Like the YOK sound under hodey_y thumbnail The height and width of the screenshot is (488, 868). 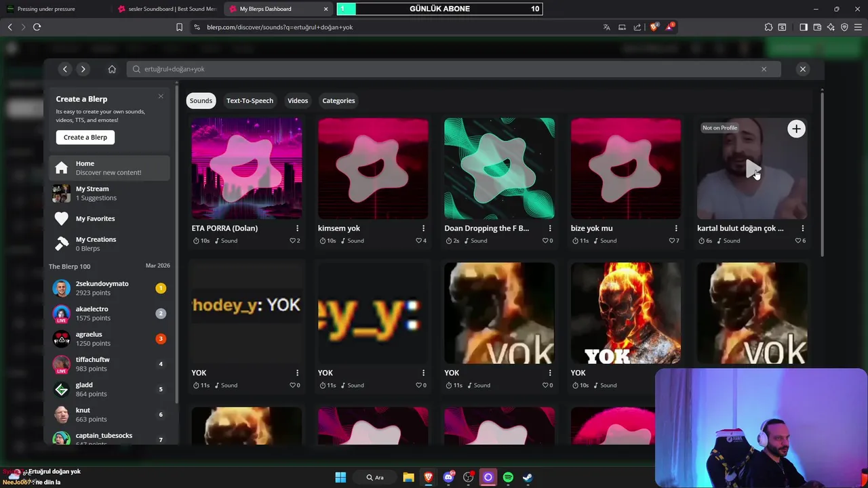294,385
